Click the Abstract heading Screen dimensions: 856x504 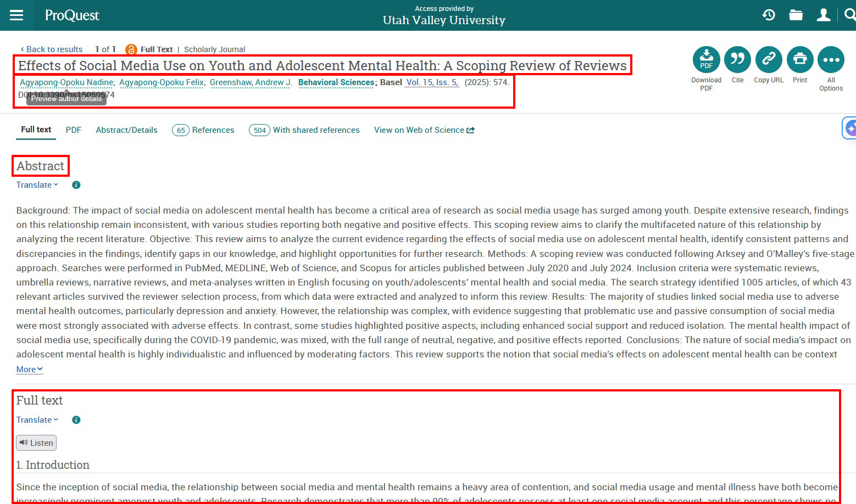click(x=41, y=166)
